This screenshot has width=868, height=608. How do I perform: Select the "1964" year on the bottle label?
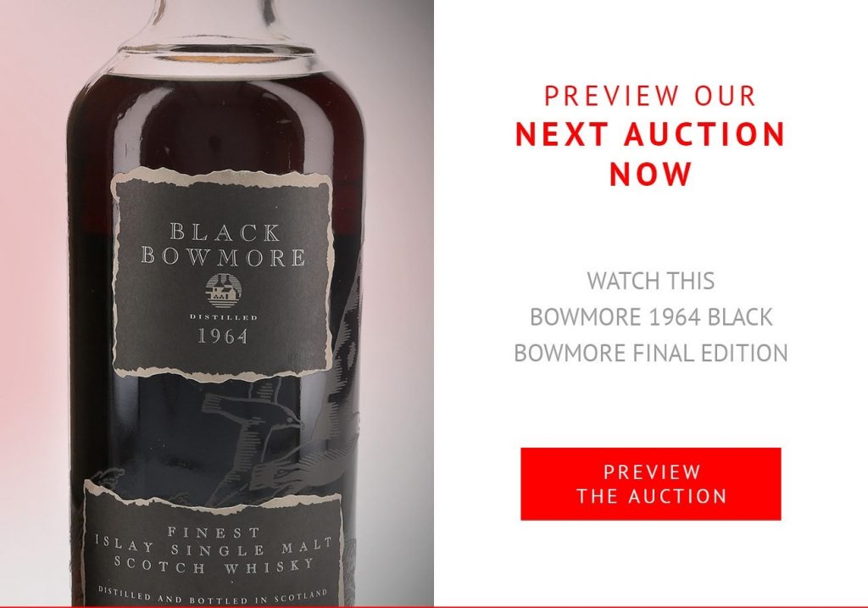223,336
